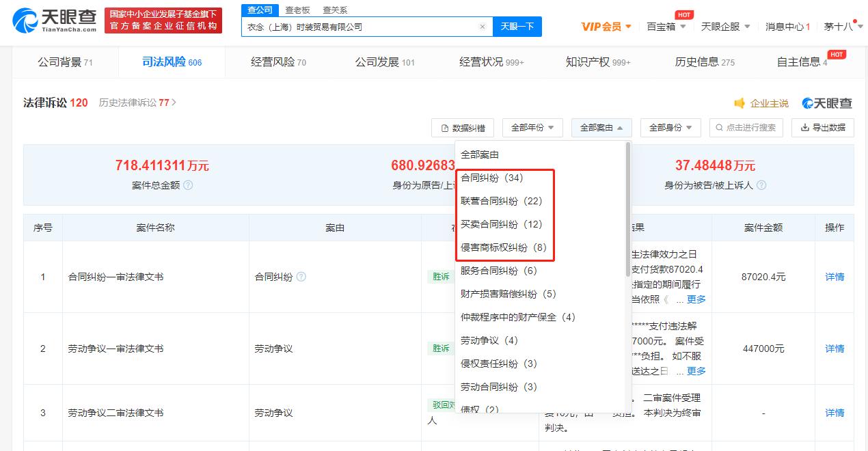
Task: Click the 企业主说 megaphone icon
Action: tap(739, 102)
